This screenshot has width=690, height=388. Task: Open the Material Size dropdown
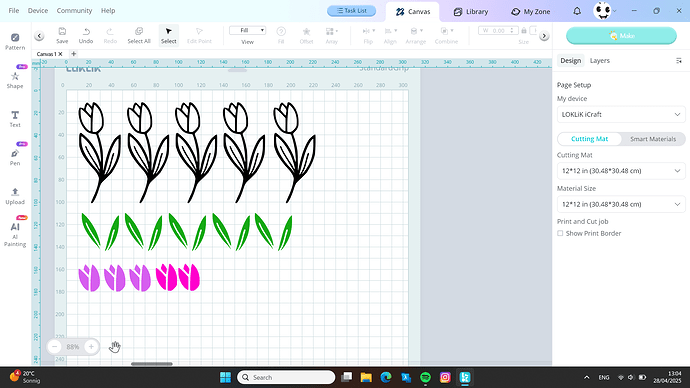(x=621, y=204)
